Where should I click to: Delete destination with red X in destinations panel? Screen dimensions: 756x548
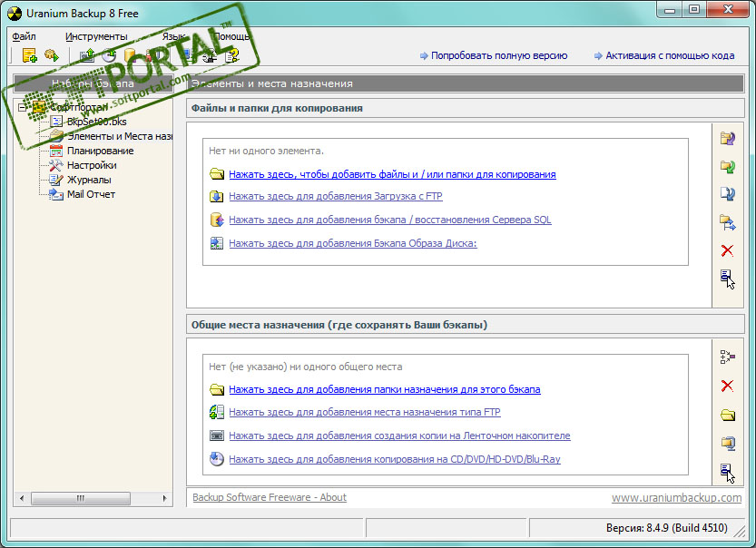click(727, 386)
